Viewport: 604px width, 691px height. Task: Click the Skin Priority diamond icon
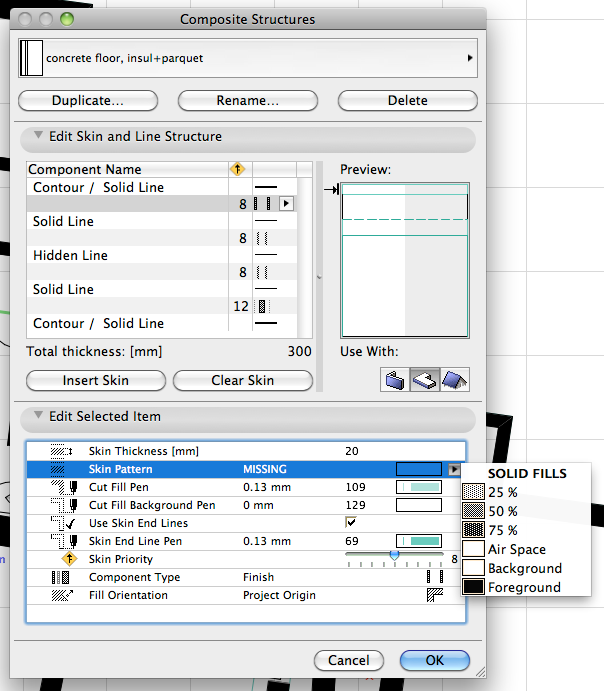pyautogui.click(x=69, y=559)
